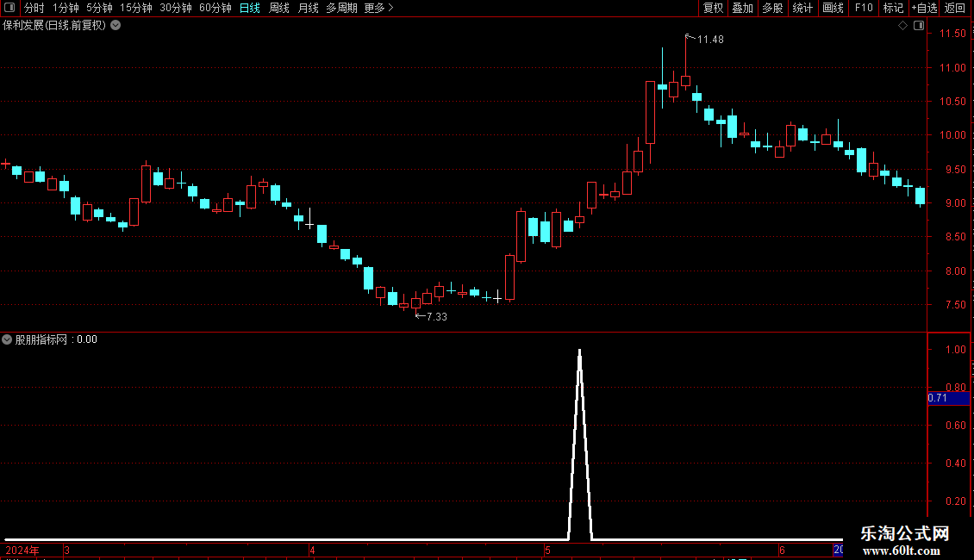974x560 pixels.
Task: Expand the 更多 periods menu
Action: [378, 8]
